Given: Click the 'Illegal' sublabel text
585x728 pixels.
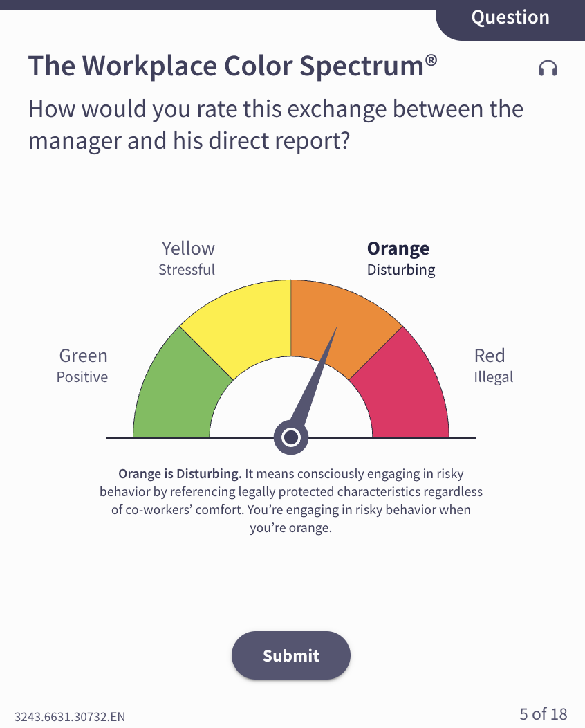Looking at the screenshot, I should tap(493, 377).
